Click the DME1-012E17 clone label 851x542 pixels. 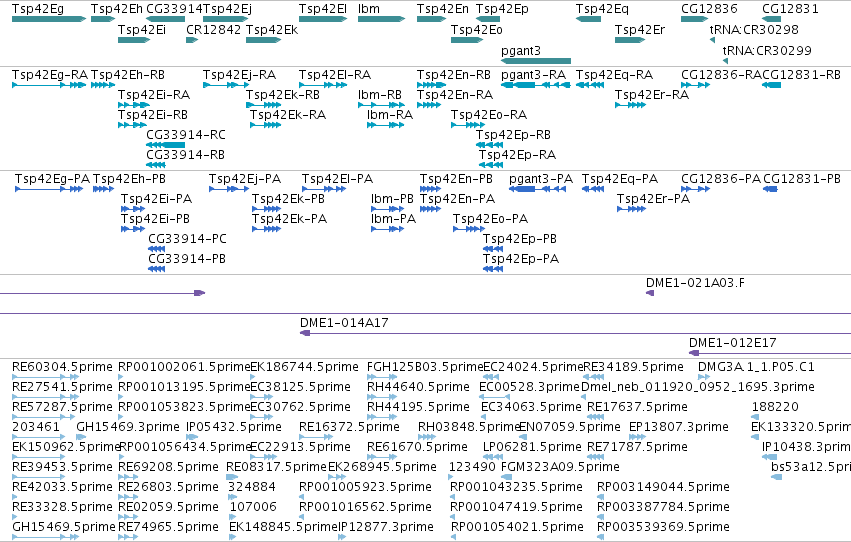click(x=733, y=343)
